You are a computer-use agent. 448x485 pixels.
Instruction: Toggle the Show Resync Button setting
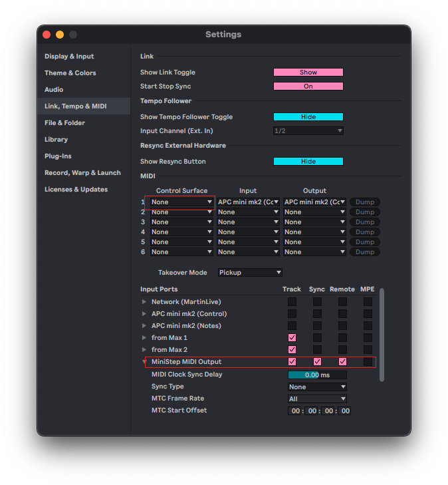tap(308, 162)
